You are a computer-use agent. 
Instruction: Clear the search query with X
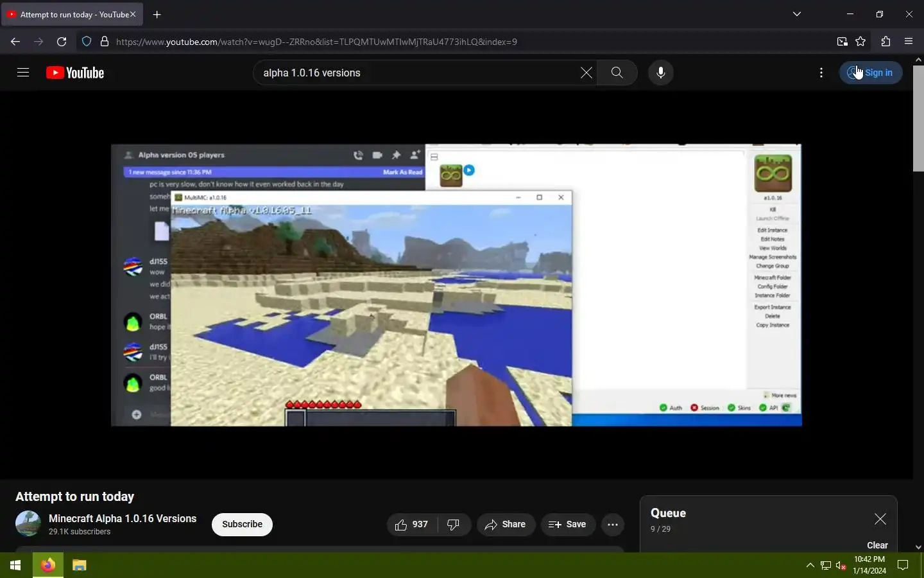pos(586,73)
